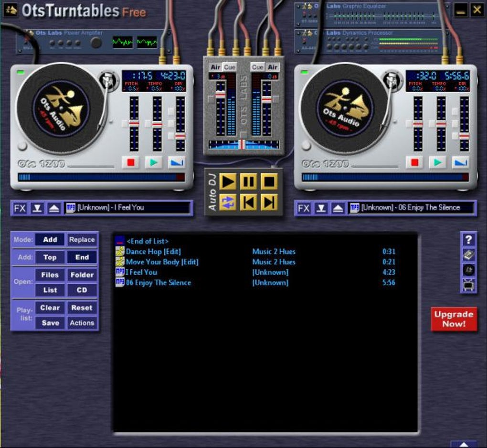Viewport: 487px width, 448px height.
Task: Click the Upgrade Now! button
Action: (x=454, y=319)
